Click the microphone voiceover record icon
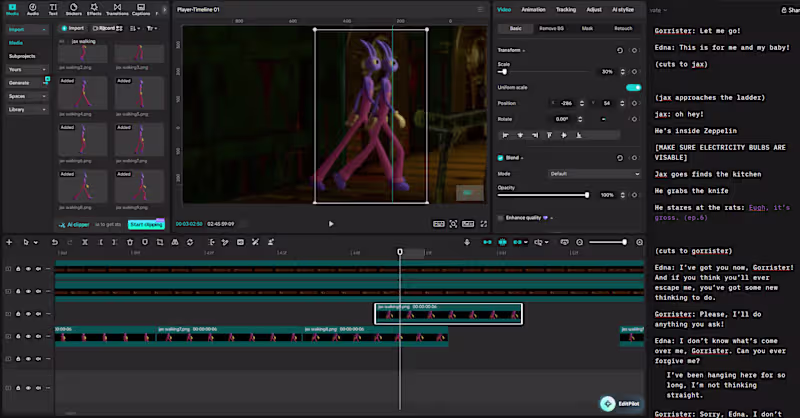 click(467, 242)
